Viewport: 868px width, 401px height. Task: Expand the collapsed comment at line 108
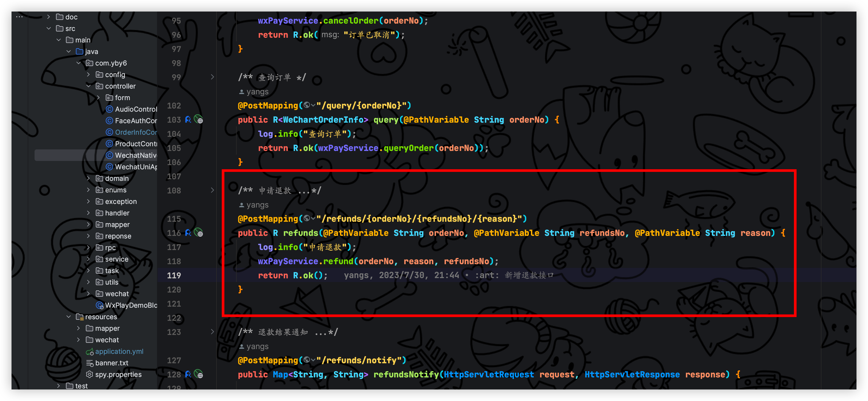click(x=212, y=191)
